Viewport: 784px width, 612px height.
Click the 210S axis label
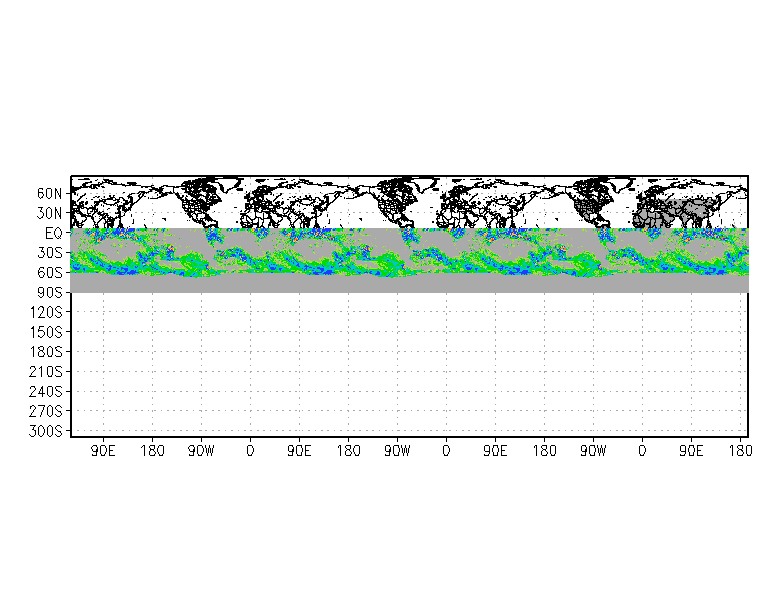46,372
